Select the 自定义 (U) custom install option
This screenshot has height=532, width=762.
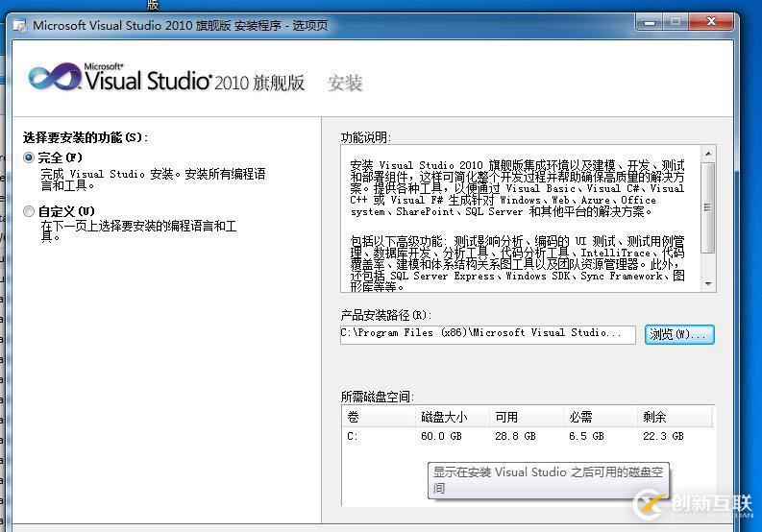29,211
